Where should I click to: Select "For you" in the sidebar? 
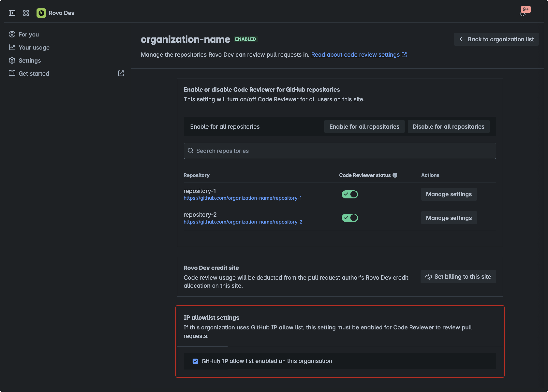pyautogui.click(x=29, y=34)
